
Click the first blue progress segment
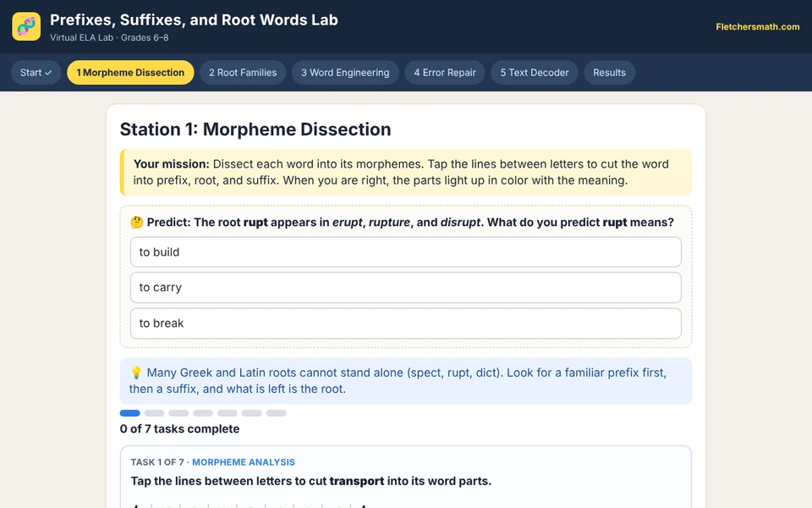(130, 413)
